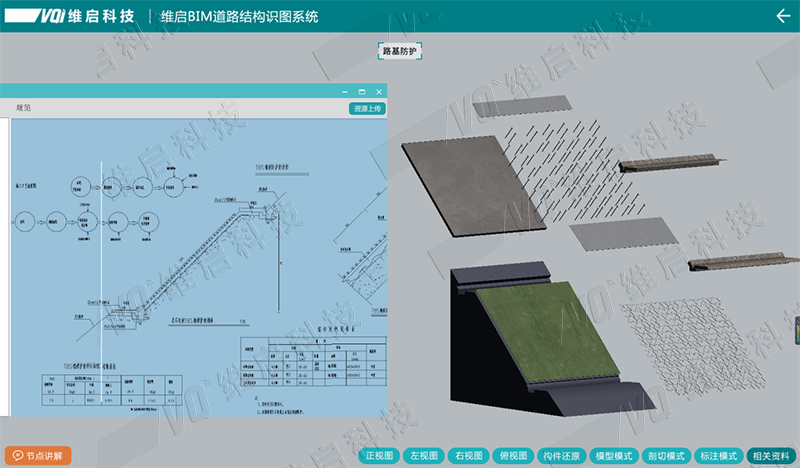Enable 剖切模式 section mode
The width and height of the screenshot is (800, 468).
666,456
